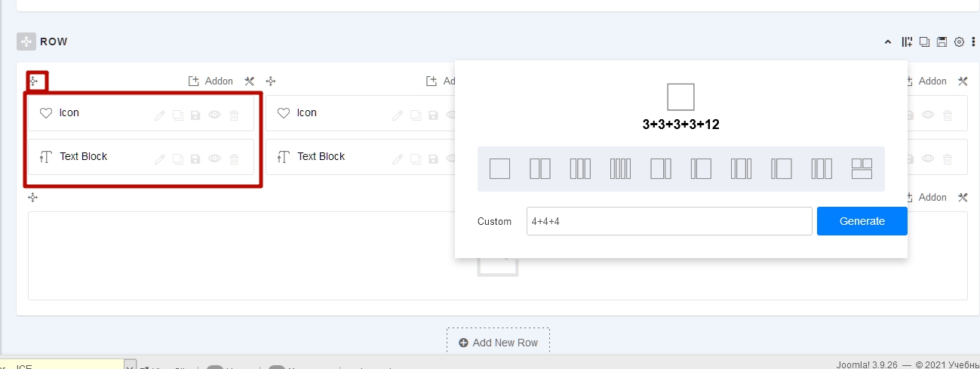Add an addon to the first column
980x369 pixels.
(x=210, y=81)
